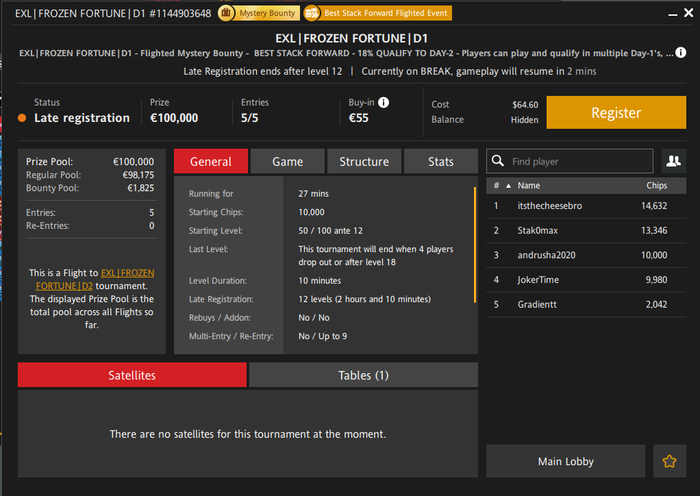Switch to the Game tab

point(288,161)
